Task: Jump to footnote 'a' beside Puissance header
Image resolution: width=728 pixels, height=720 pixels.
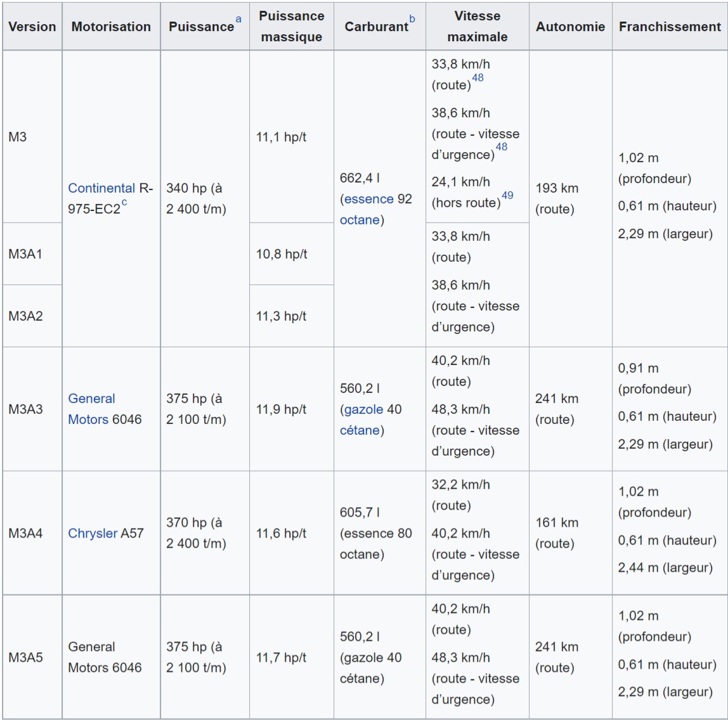Action: click(x=238, y=20)
